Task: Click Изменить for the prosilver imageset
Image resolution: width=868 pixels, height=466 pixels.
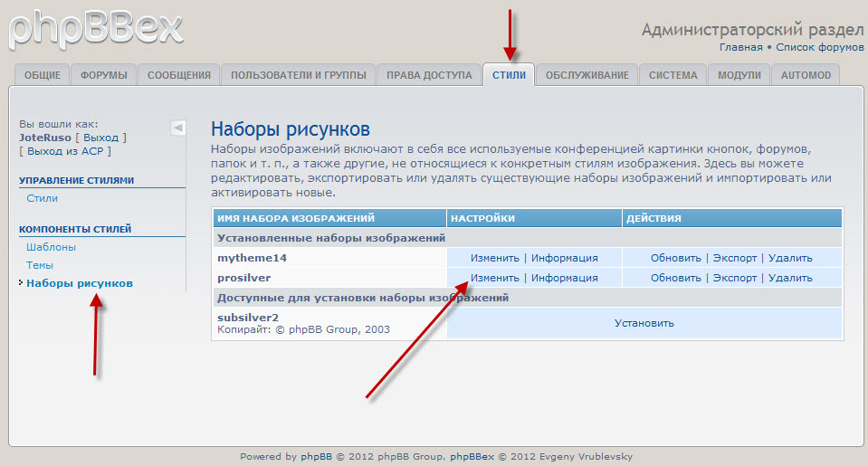Action: pos(494,278)
